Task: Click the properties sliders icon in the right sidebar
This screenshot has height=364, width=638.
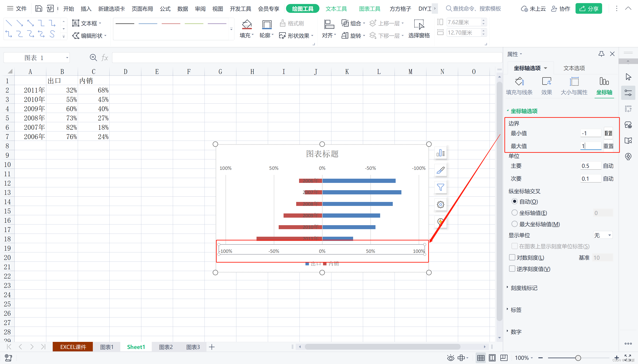Action: [628, 93]
